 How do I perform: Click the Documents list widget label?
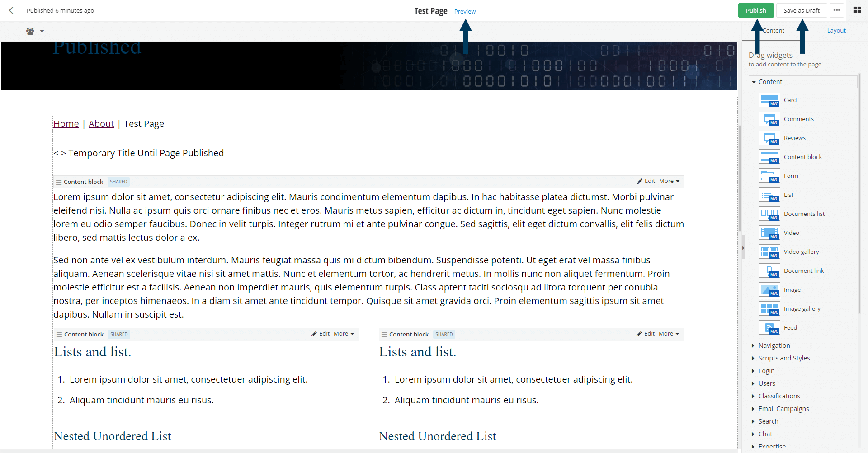click(x=804, y=214)
